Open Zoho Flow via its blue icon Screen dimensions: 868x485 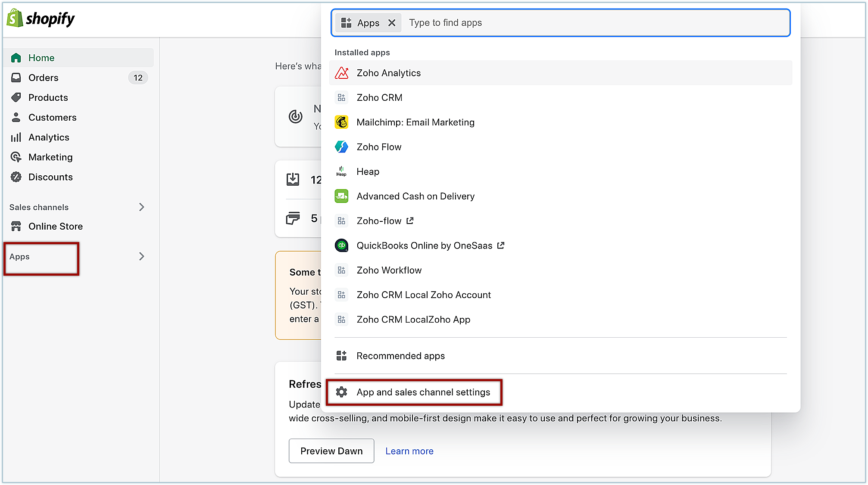pos(342,147)
